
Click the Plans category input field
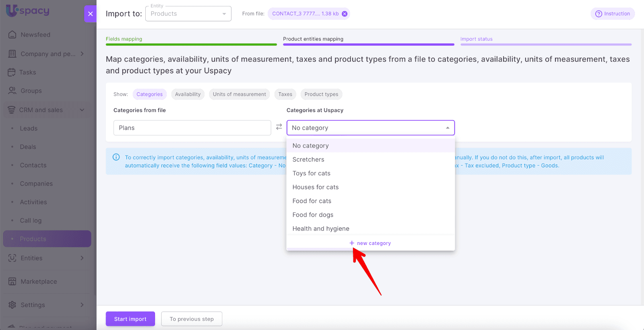[x=192, y=128]
